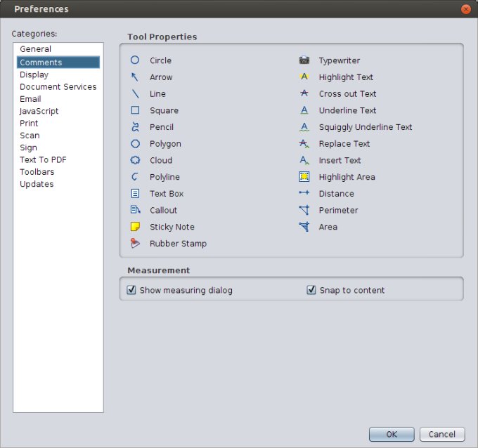This screenshot has width=478, height=448.
Task: Toggle Snap to content checkbox
Action: [x=311, y=289]
